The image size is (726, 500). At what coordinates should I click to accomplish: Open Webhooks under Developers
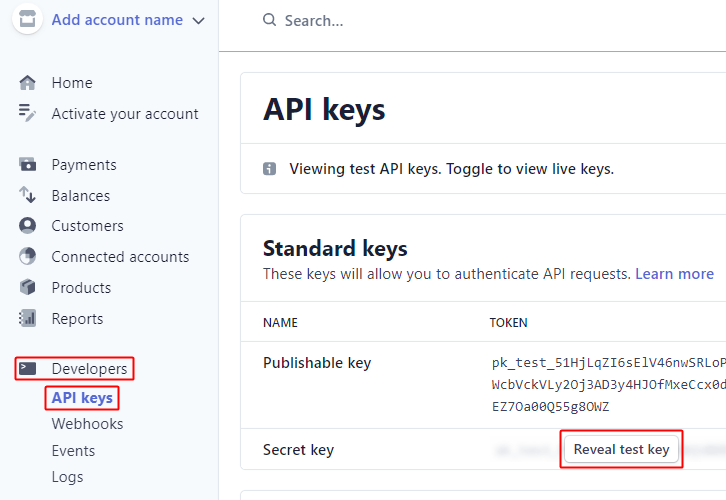[88, 424]
